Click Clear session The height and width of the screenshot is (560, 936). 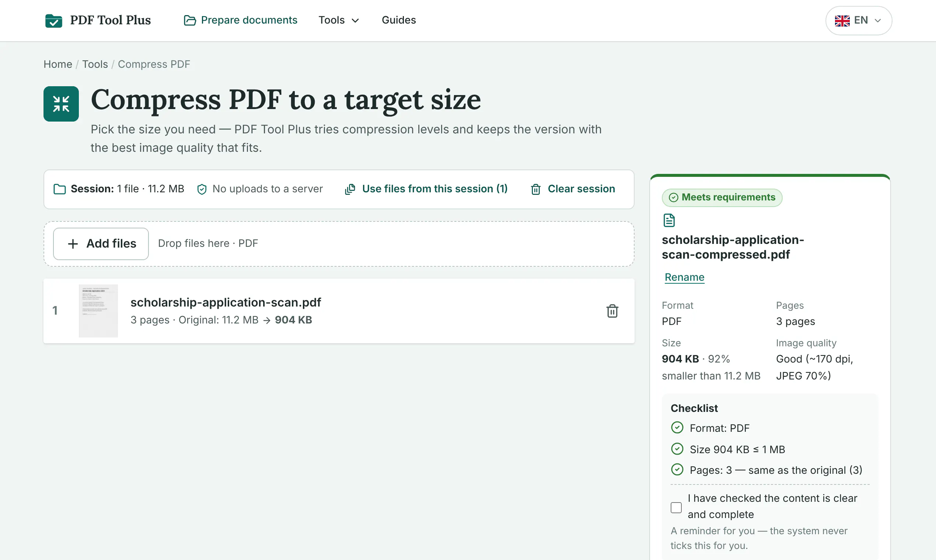(573, 189)
